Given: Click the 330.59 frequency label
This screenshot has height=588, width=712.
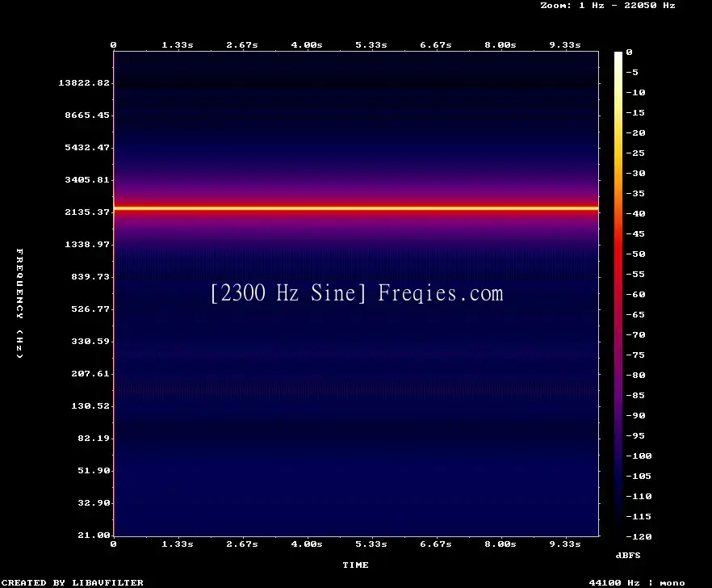Looking at the screenshot, I should 90,341.
